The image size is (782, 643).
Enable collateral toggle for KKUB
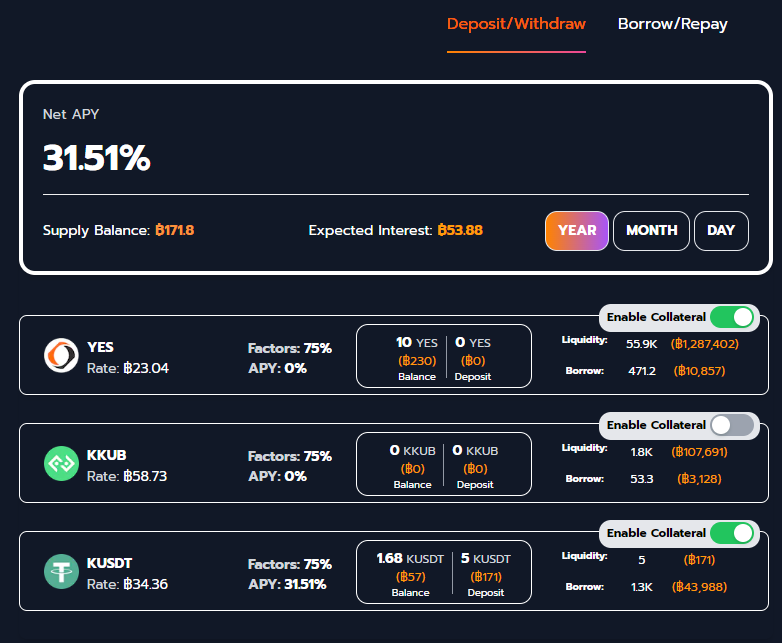[732, 425]
